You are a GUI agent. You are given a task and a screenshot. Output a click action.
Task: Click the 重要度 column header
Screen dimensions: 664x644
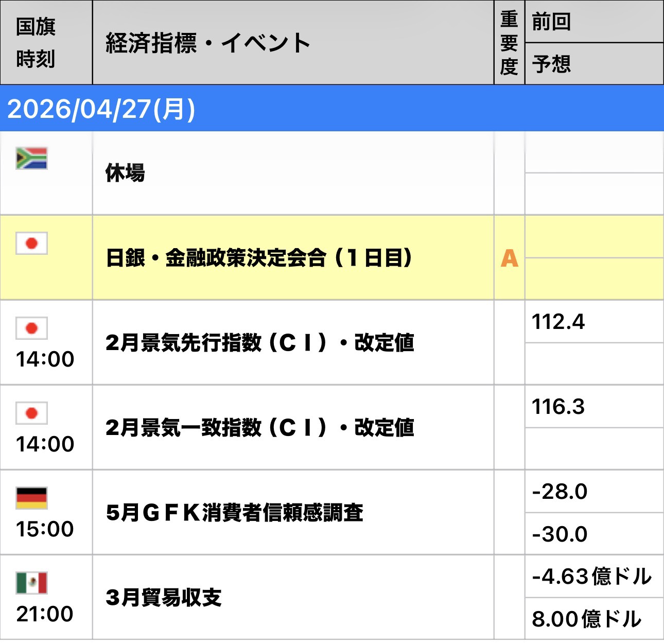click(509, 43)
